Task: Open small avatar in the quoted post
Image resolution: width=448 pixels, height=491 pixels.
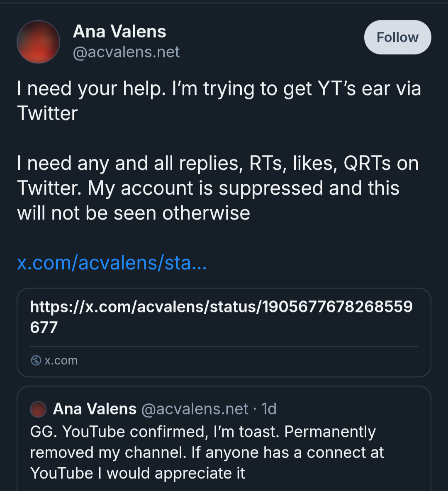Action: click(x=38, y=409)
